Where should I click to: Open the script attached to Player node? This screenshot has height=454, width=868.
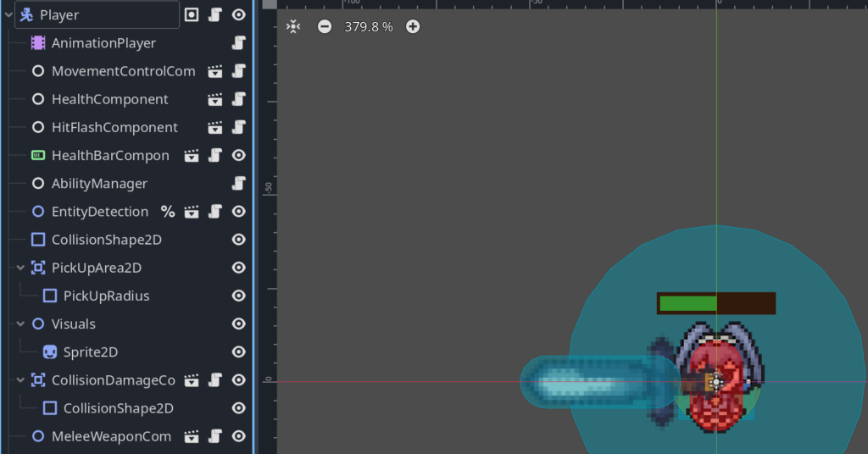pyautogui.click(x=215, y=15)
